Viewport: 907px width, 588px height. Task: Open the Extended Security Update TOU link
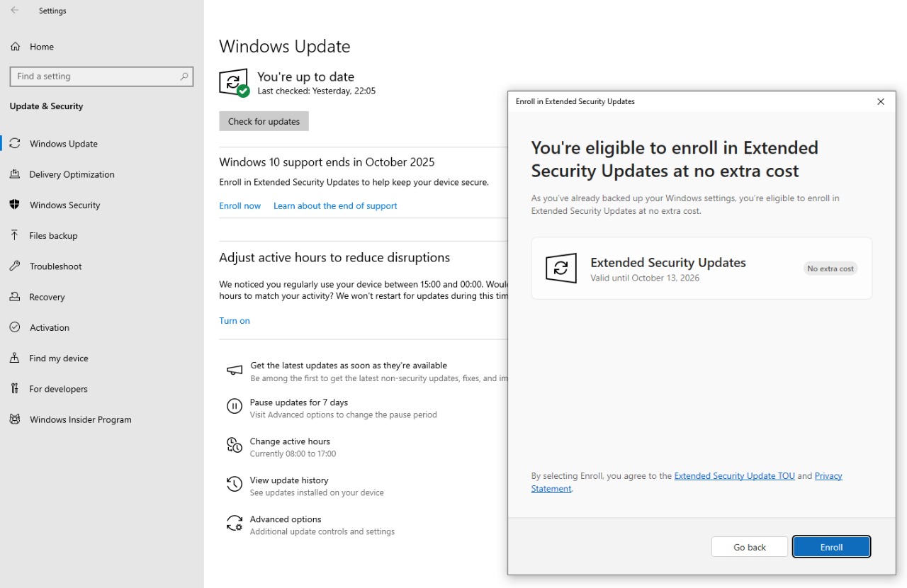(734, 476)
